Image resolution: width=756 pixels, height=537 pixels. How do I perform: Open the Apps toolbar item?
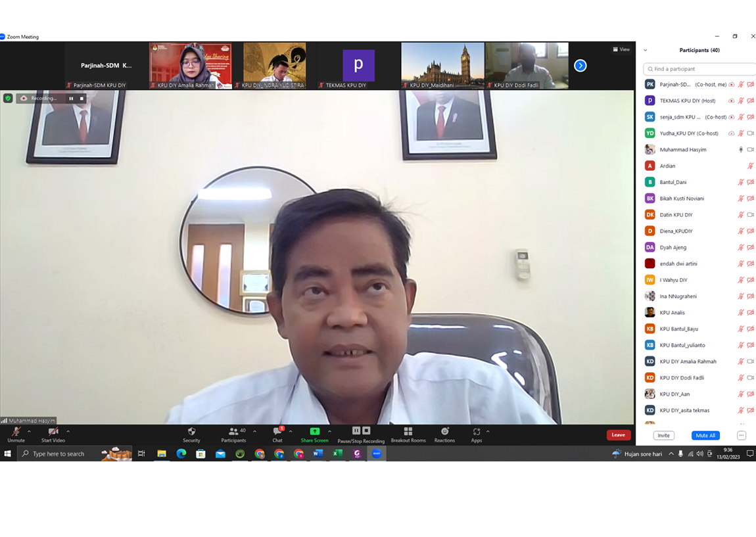476,432
